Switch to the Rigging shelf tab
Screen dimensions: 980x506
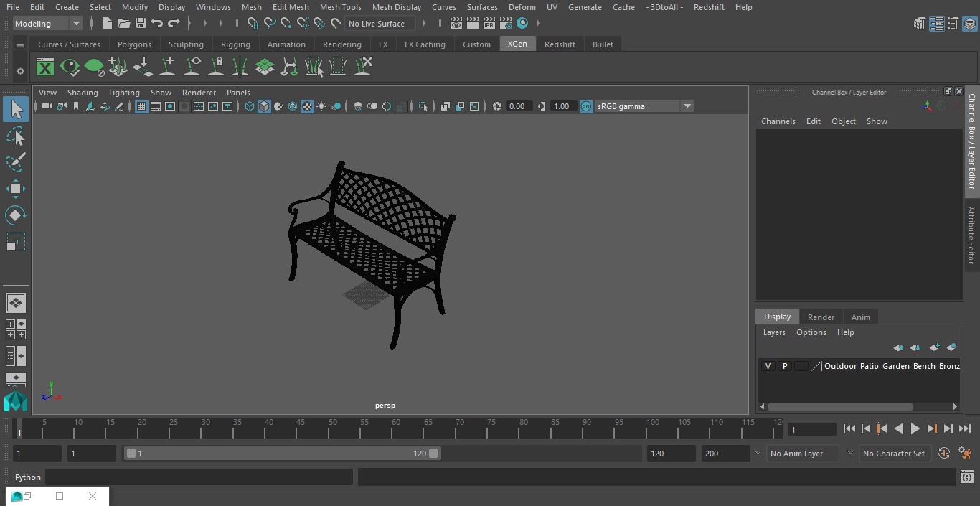point(235,44)
